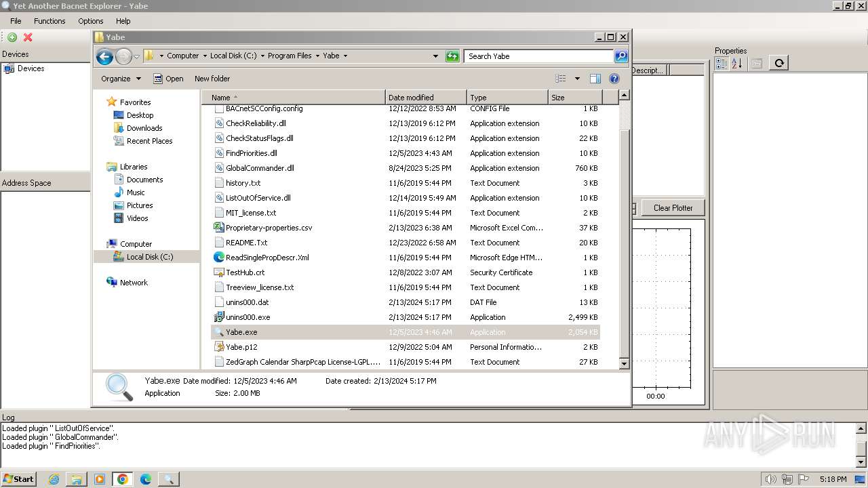Click file list scrollbar up arrow
This screenshot has width=868, height=488.
click(x=625, y=96)
